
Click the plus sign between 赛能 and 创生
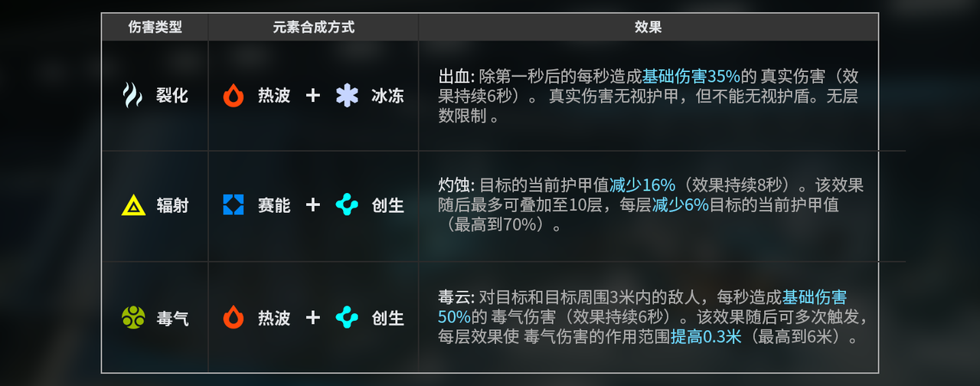click(312, 205)
